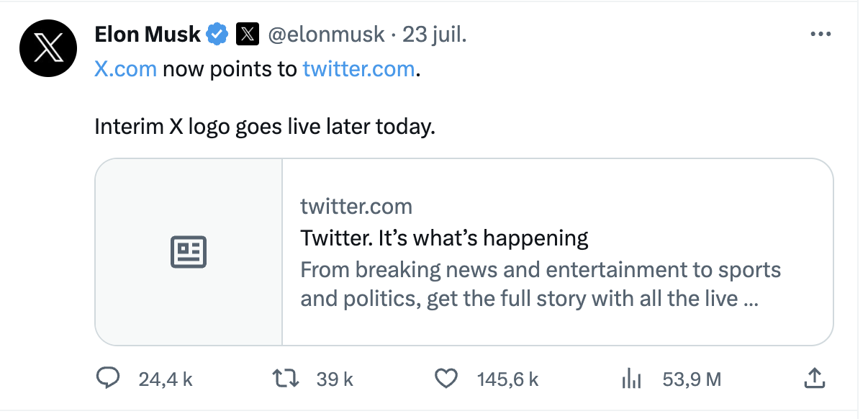
Task: Open the three-dot more options menu
Action: [x=820, y=34]
